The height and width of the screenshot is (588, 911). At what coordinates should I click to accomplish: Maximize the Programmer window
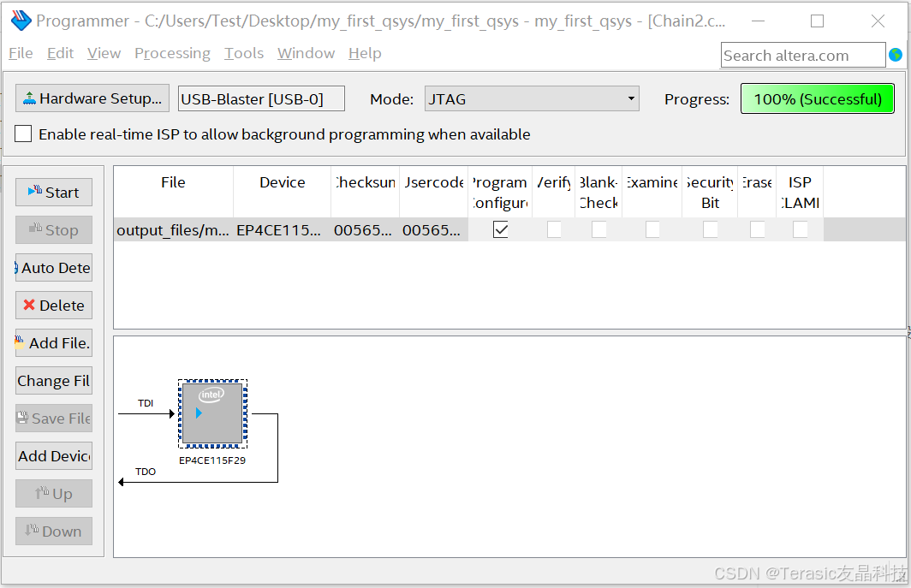point(817,21)
